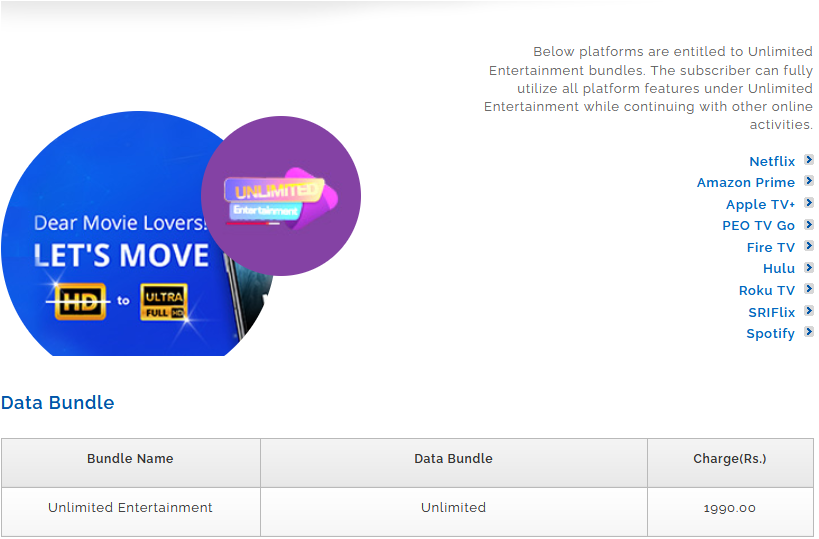Click the platforms description paragraph
Viewport: 819px width, 539px height.
(x=648, y=88)
